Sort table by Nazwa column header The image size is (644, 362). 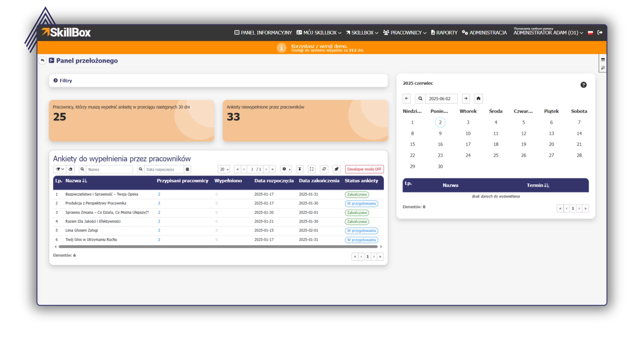tap(76, 181)
